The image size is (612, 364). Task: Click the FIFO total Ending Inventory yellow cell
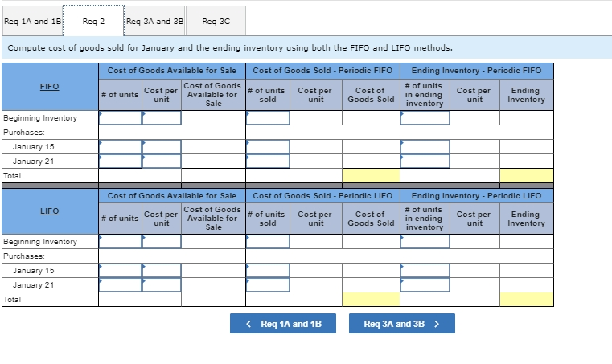(x=527, y=175)
